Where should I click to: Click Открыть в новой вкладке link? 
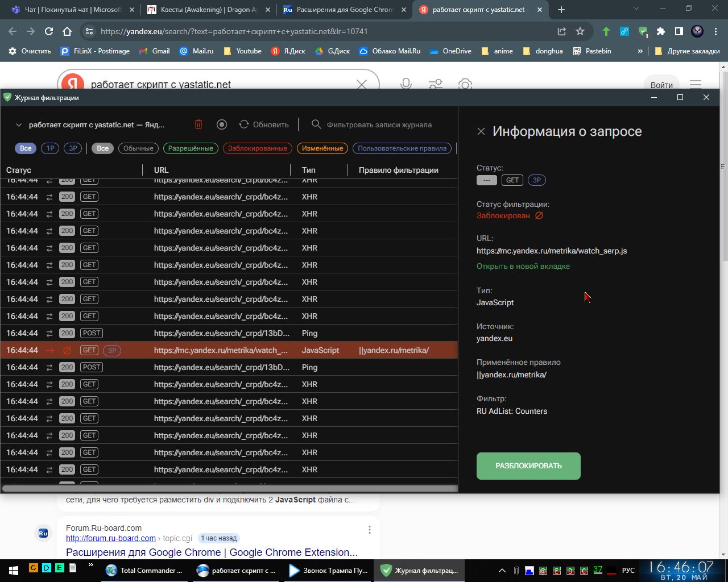coord(523,266)
